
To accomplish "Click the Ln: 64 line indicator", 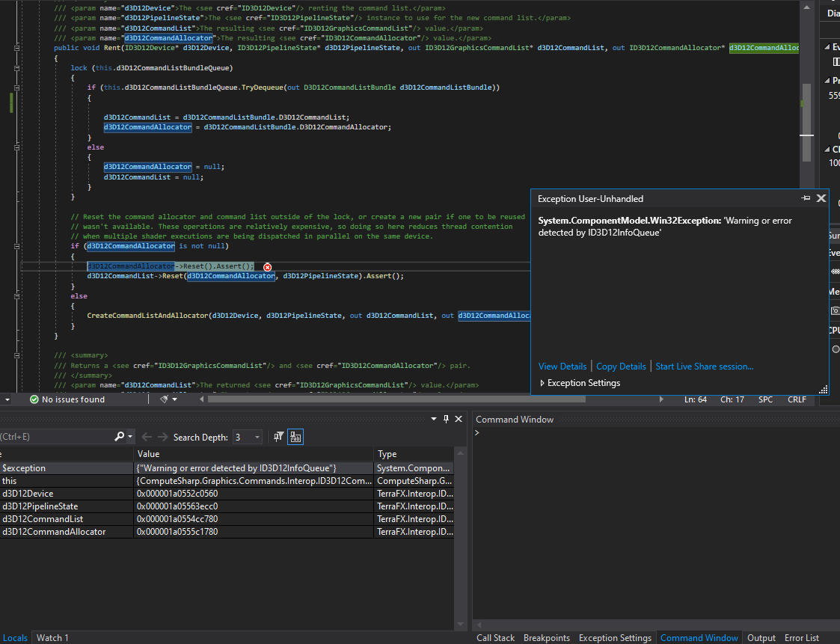I will coord(696,399).
